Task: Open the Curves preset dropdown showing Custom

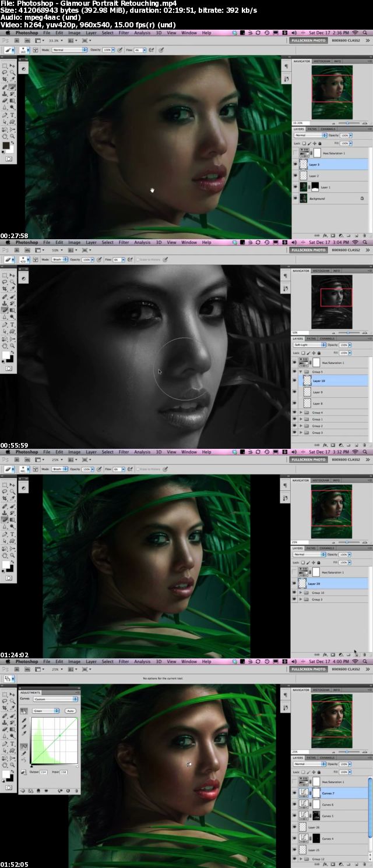Action: (55, 699)
